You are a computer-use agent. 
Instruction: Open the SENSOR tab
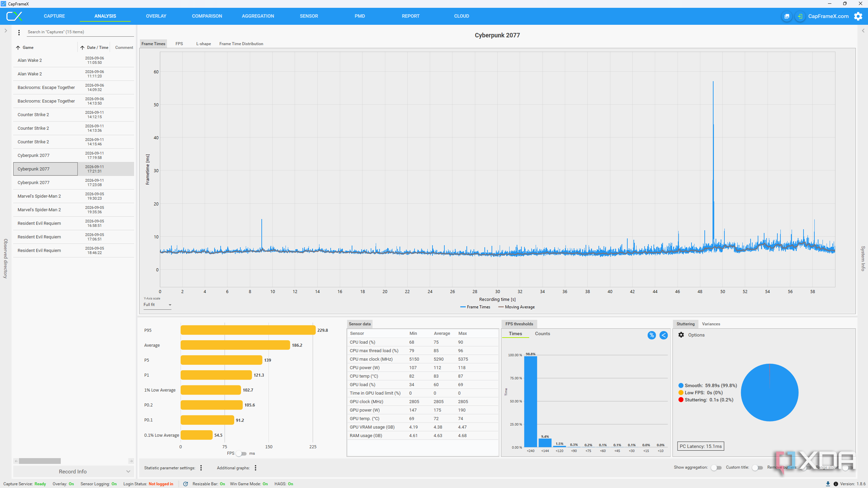pos(309,16)
